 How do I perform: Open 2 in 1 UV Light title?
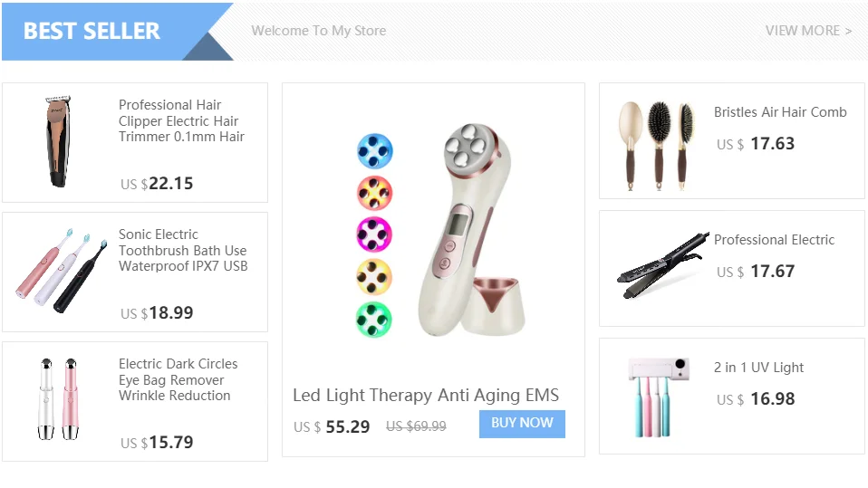click(758, 368)
